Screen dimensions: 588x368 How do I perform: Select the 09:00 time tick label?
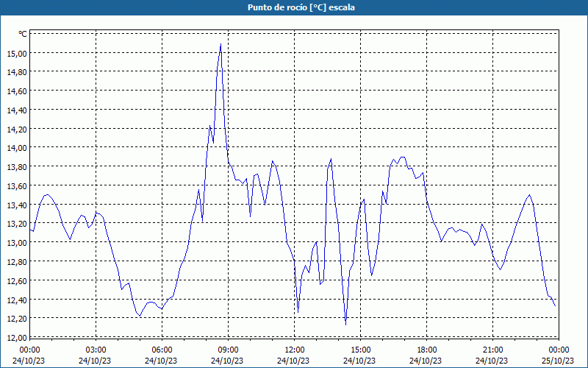point(228,350)
